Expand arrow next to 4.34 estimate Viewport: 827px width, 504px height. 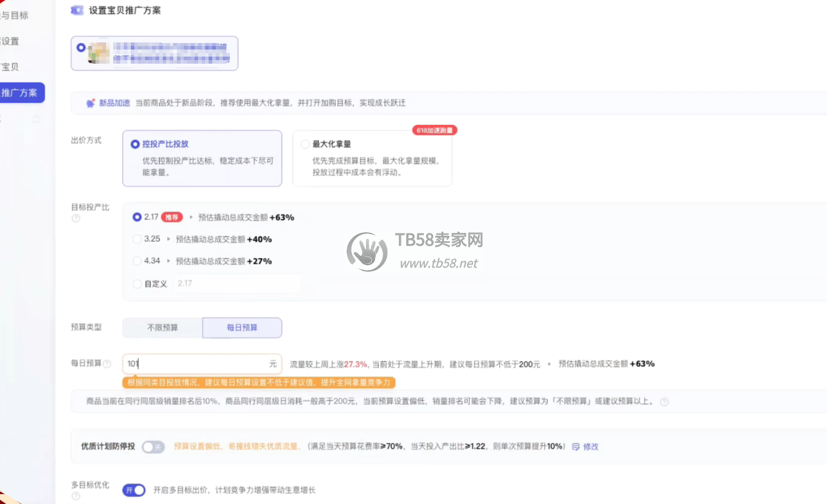point(169,261)
